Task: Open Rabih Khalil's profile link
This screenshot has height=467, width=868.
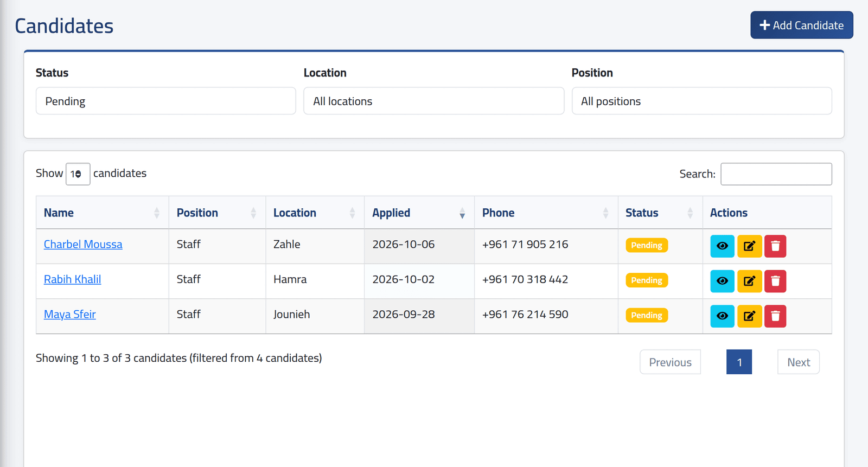Action: point(72,279)
